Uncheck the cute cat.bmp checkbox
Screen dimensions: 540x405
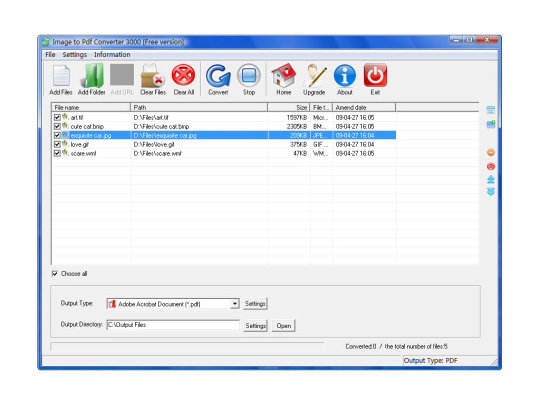pyautogui.click(x=57, y=126)
